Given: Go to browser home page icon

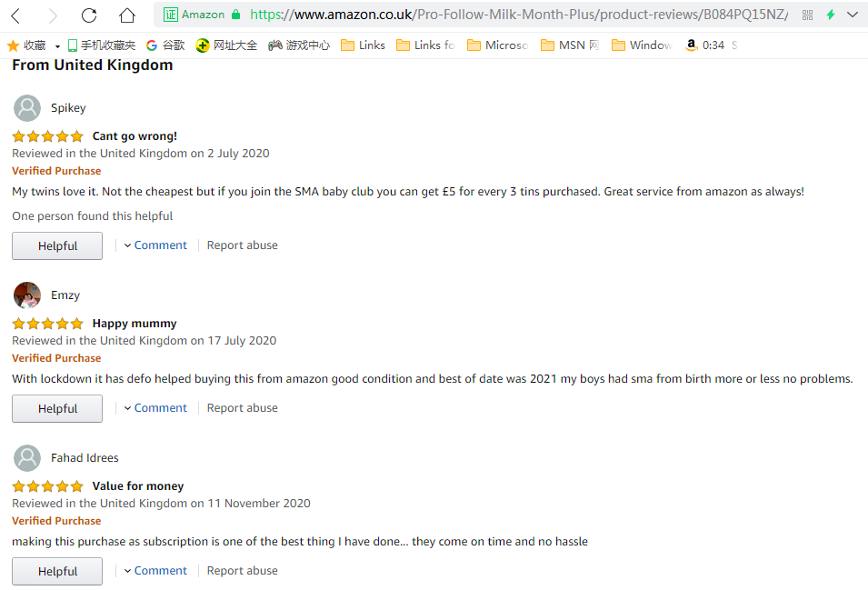Looking at the screenshot, I should coord(127,15).
